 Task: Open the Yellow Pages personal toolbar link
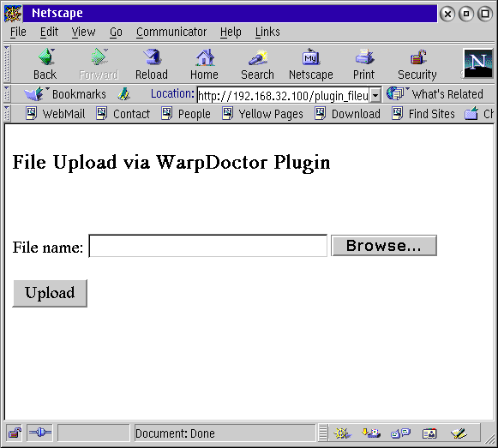pyautogui.click(x=262, y=114)
